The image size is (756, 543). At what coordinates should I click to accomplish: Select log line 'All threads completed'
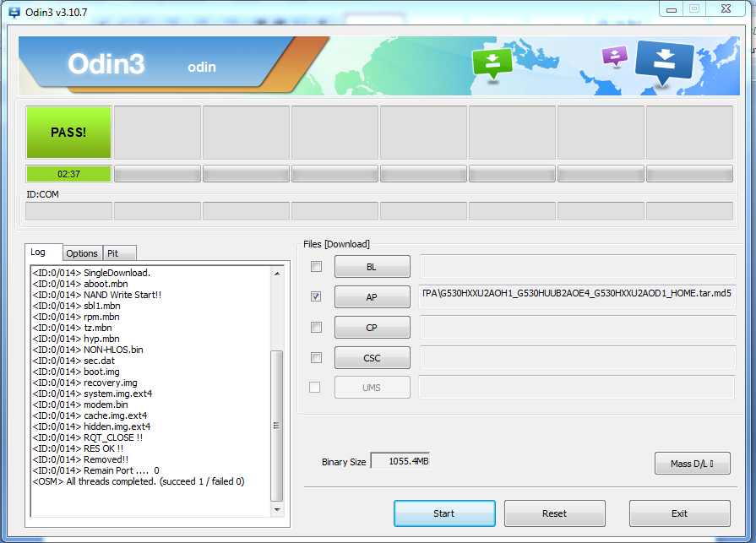click(x=139, y=482)
